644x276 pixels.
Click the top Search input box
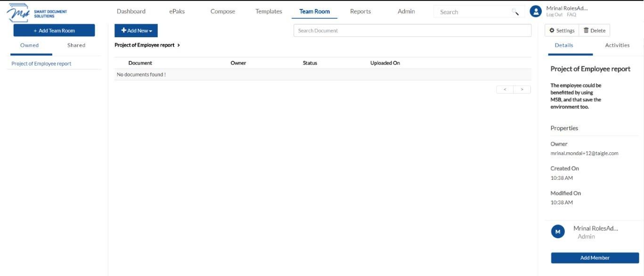click(x=473, y=12)
